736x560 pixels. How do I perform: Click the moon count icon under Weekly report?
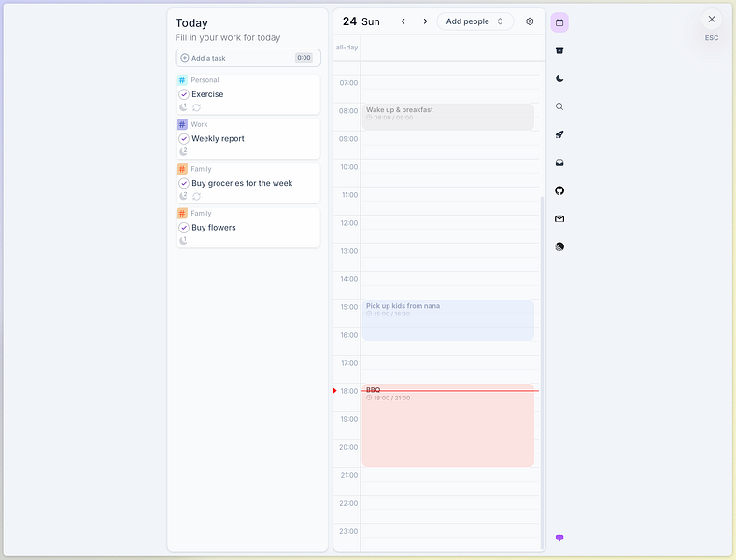click(183, 151)
